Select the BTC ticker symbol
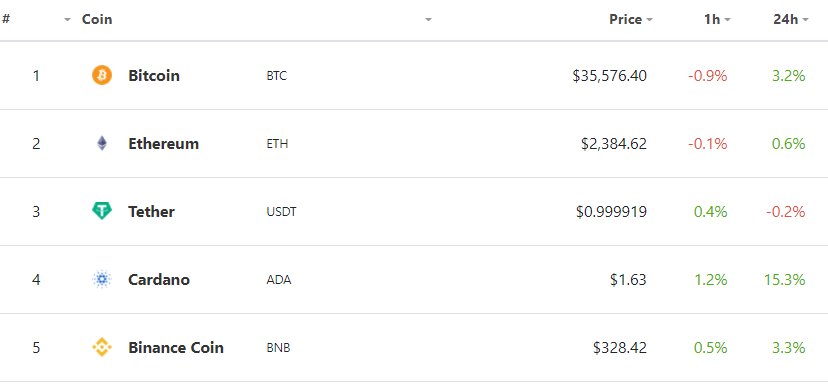This screenshot has width=828, height=386. click(277, 76)
